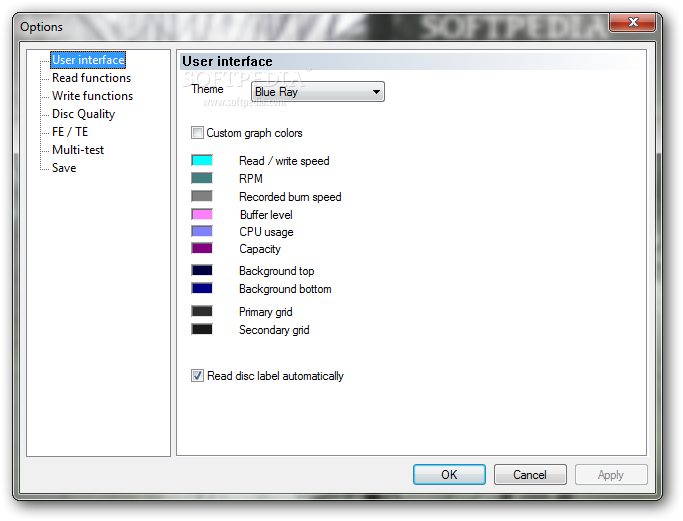Viewport: 683px width, 521px height.
Task: Click the lavender CPU usage swatch
Action: pyautogui.click(x=202, y=231)
